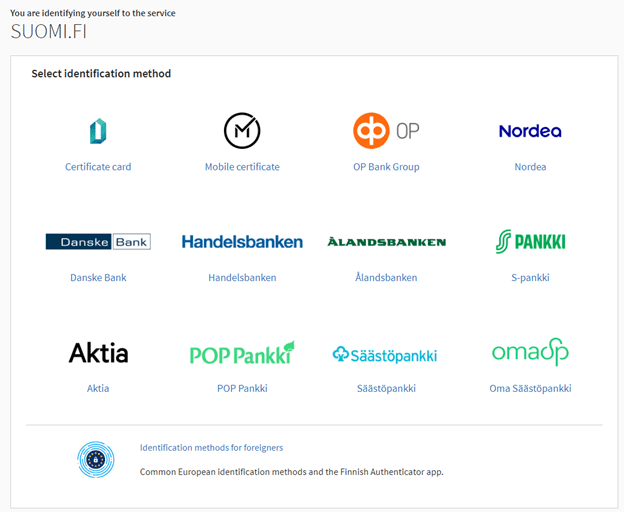
Task: Click the green Ålandsbanken logo
Action: (386, 241)
